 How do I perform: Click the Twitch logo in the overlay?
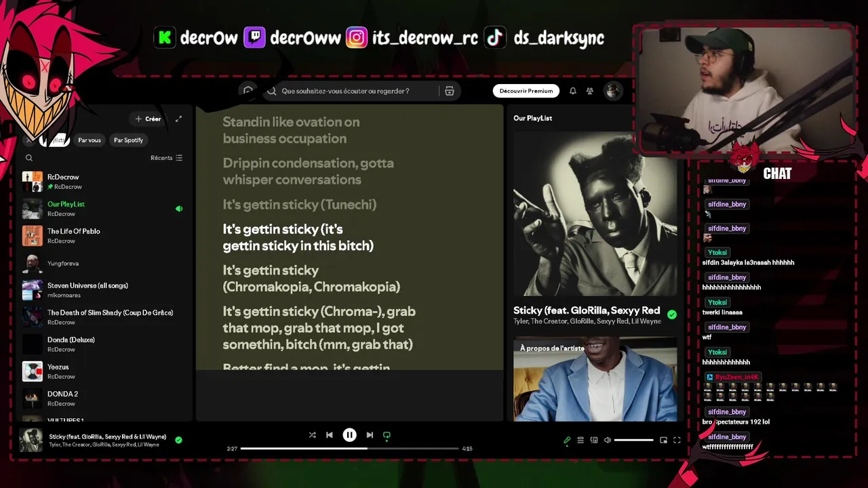254,37
